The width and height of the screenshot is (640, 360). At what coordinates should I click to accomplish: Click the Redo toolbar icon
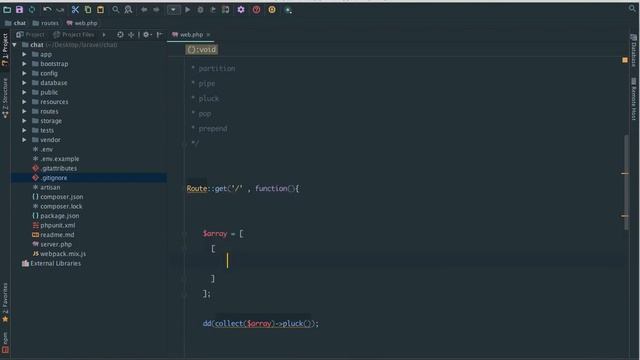[60, 9]
